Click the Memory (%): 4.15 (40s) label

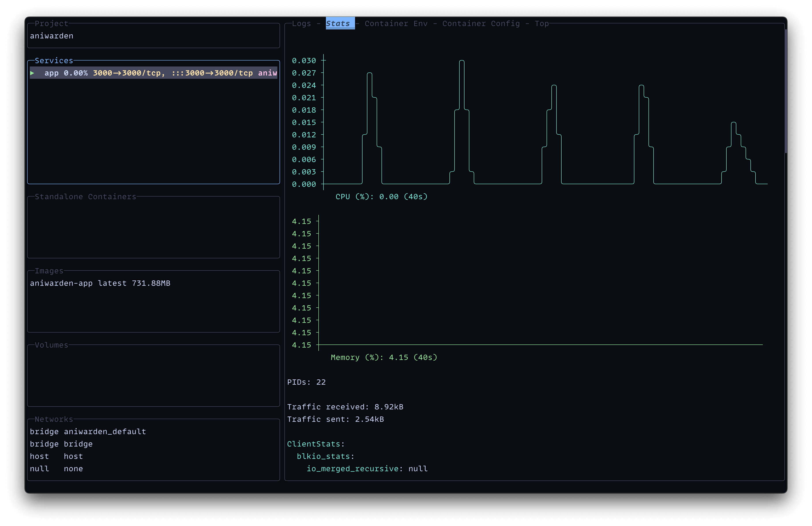[384, 357]
